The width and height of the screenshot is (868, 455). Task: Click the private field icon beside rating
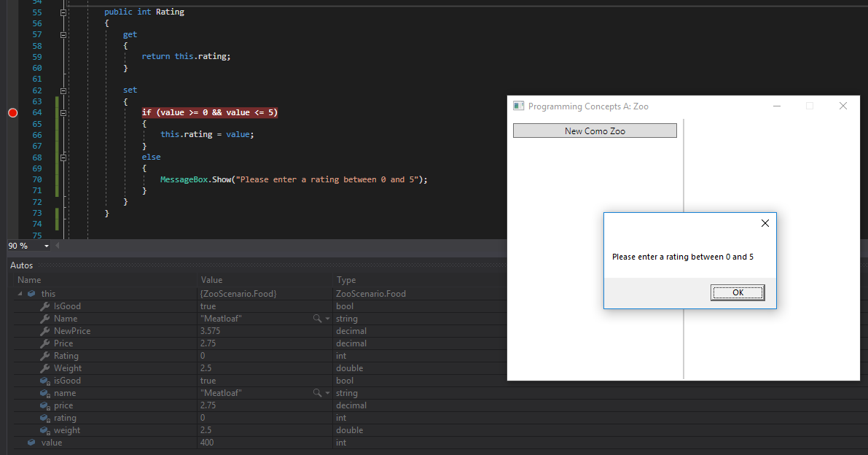tap(44, 418)
